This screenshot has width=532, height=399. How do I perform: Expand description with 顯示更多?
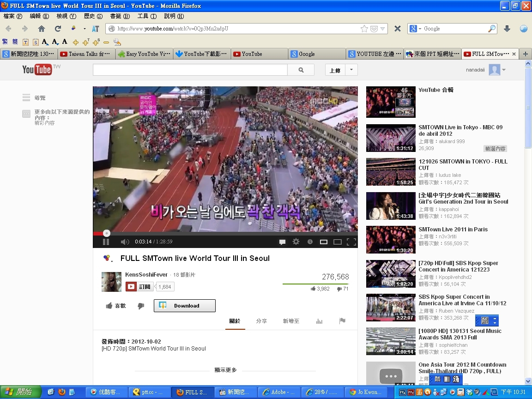pos(225,370)
